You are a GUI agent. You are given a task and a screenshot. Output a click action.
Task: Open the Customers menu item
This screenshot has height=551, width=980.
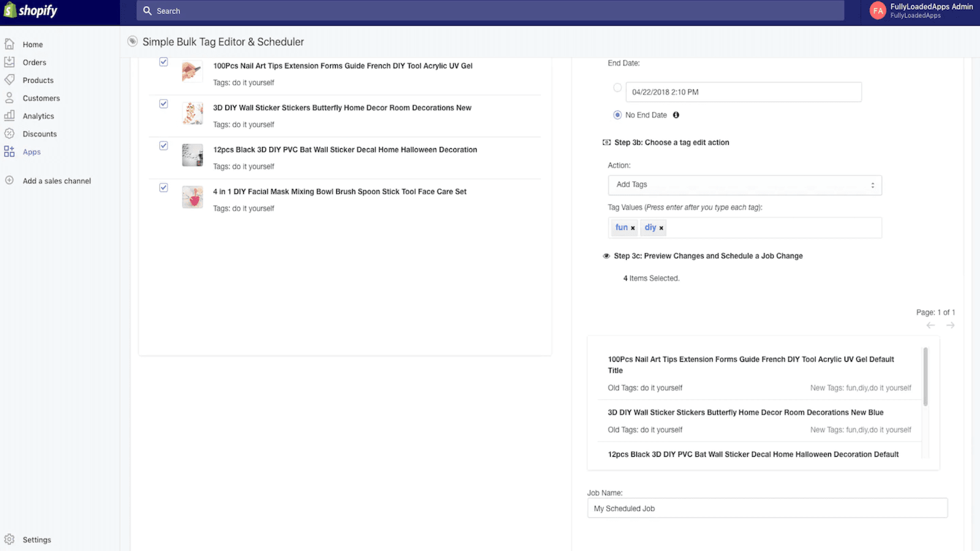(41, 98)
